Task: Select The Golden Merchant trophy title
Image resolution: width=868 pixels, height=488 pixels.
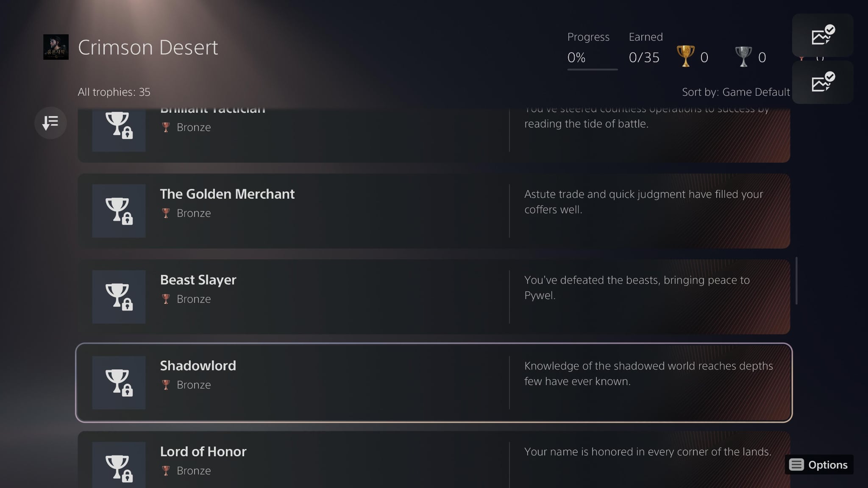Action: (227, 194)
